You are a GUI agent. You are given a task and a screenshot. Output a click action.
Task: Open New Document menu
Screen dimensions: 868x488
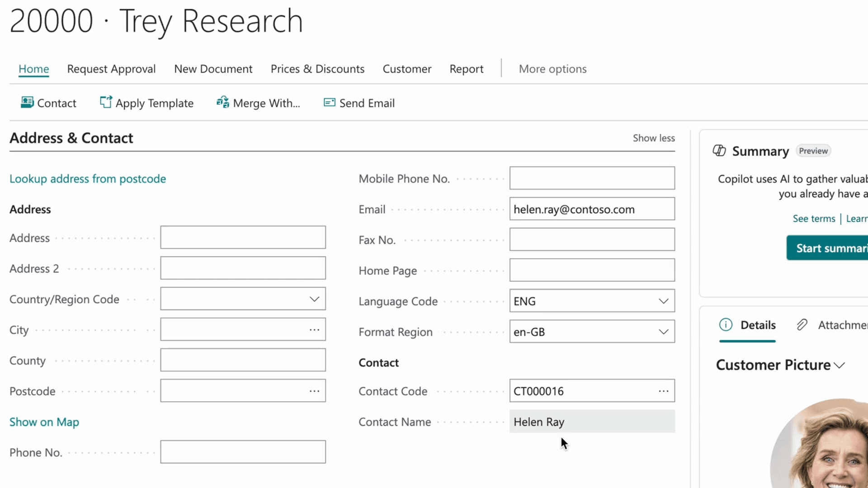pyautogui.click(x=213, y=69)
